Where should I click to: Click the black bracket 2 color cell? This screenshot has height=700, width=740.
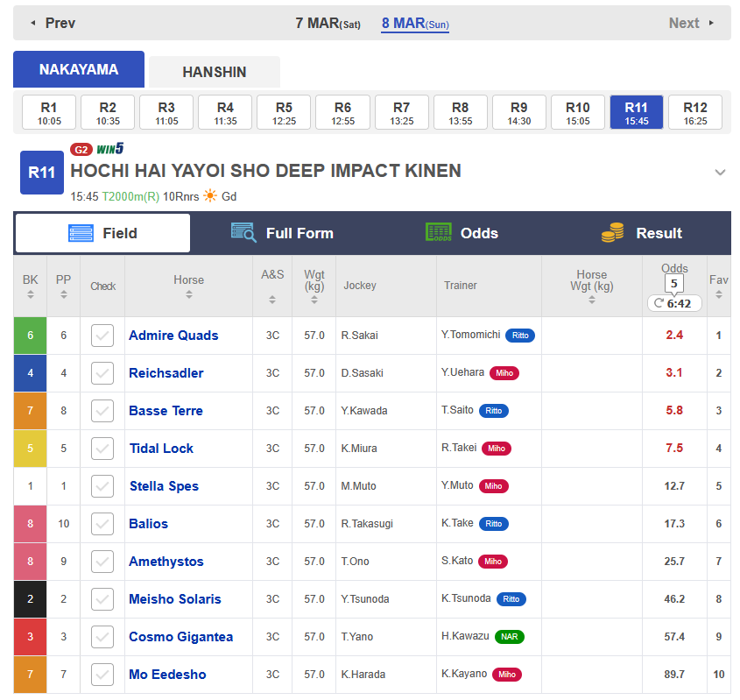[x=30, y=599]
